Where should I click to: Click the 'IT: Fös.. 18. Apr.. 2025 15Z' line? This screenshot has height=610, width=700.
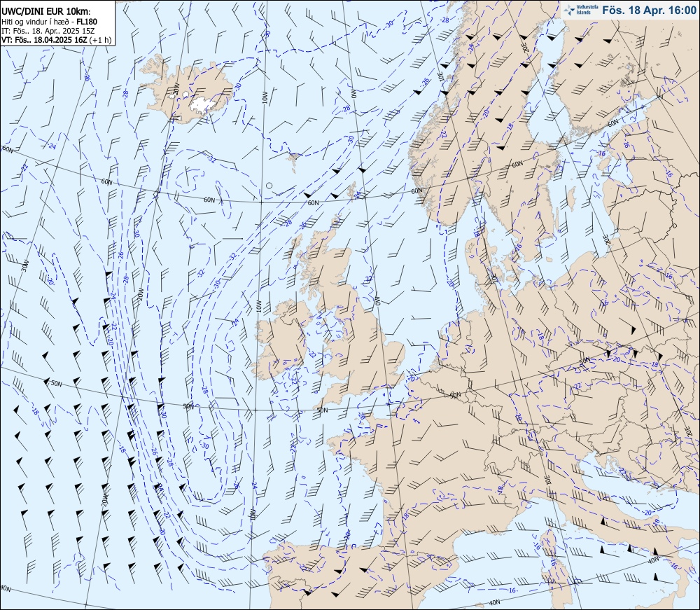tap(49, 31)
